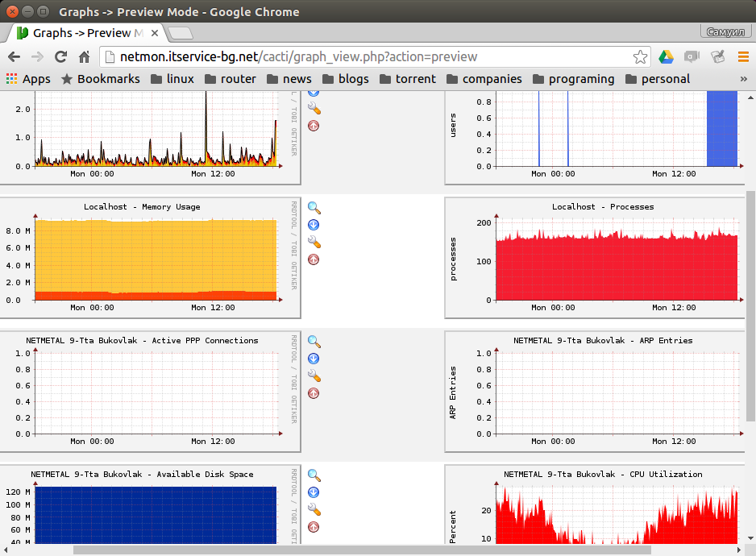Open the router bookmarks folder
Image resolution: width=756 pixels, height=556 pixels.
coord(230,79)
